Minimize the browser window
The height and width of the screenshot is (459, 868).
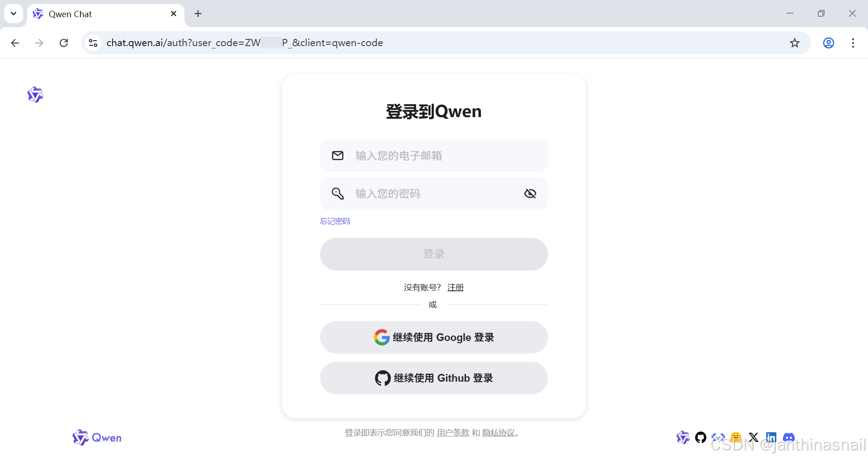point(790,14)
